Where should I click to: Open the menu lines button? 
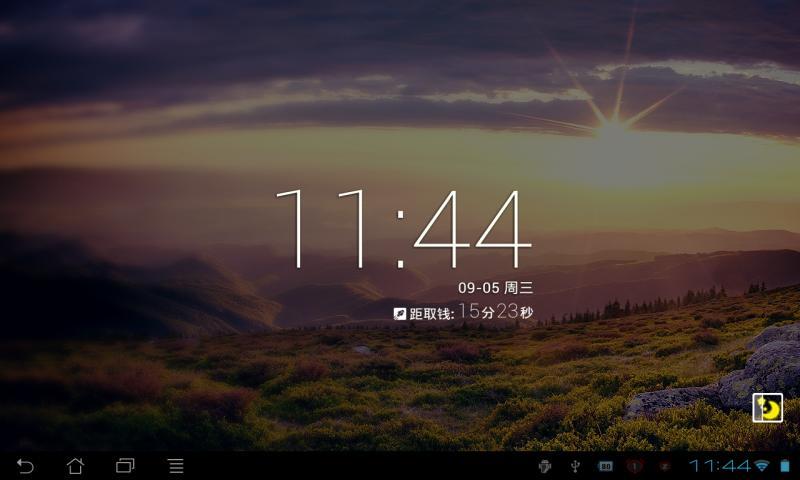pos(176,466)
